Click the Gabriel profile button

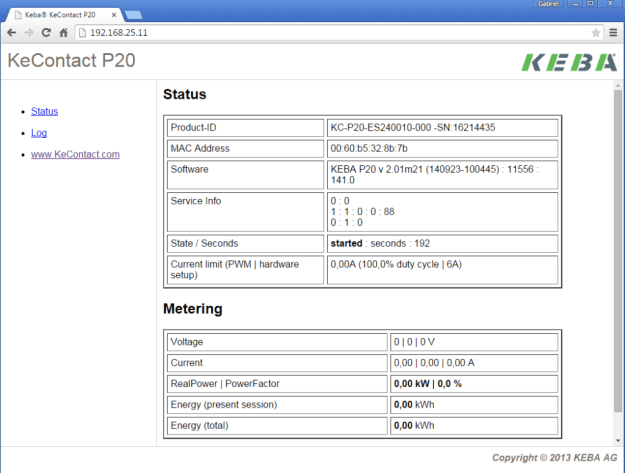(x=548, y=4)
